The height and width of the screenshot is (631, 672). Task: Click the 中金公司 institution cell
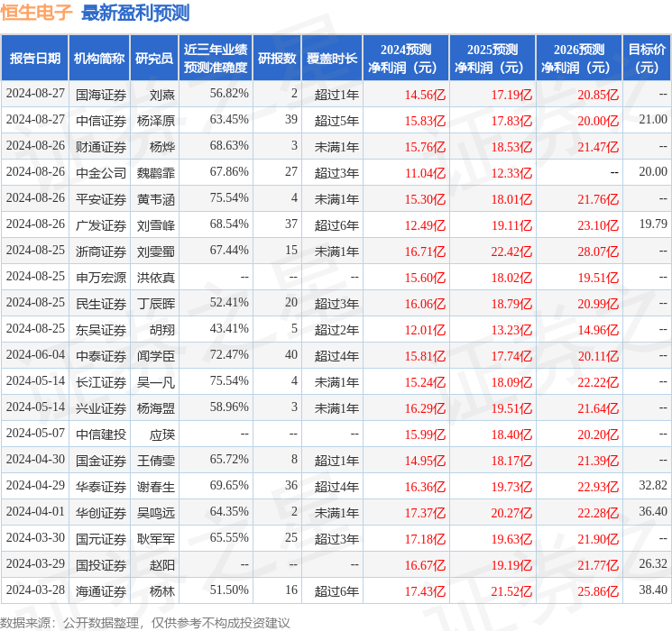coord(101,173)
